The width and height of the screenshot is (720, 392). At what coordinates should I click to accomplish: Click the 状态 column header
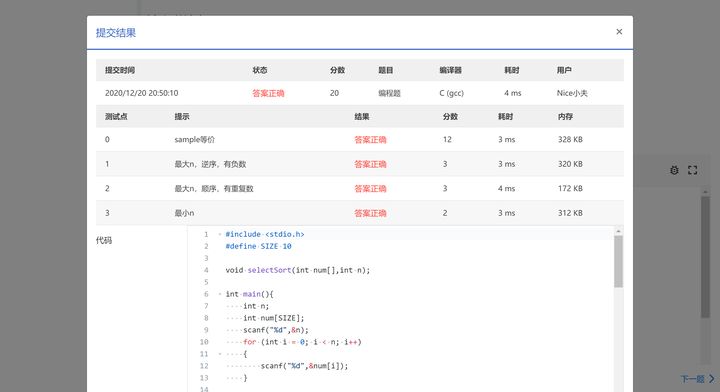(x=260, y=70)
